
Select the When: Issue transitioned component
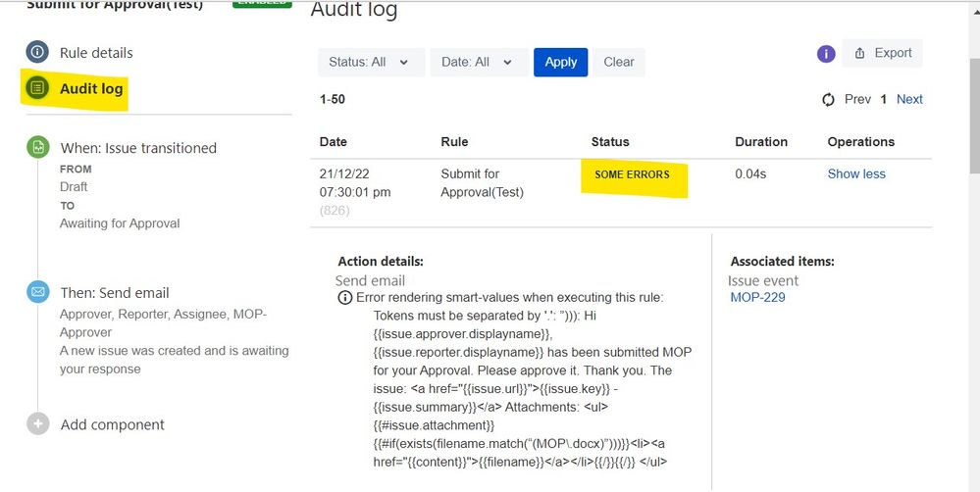click(138, 148)
